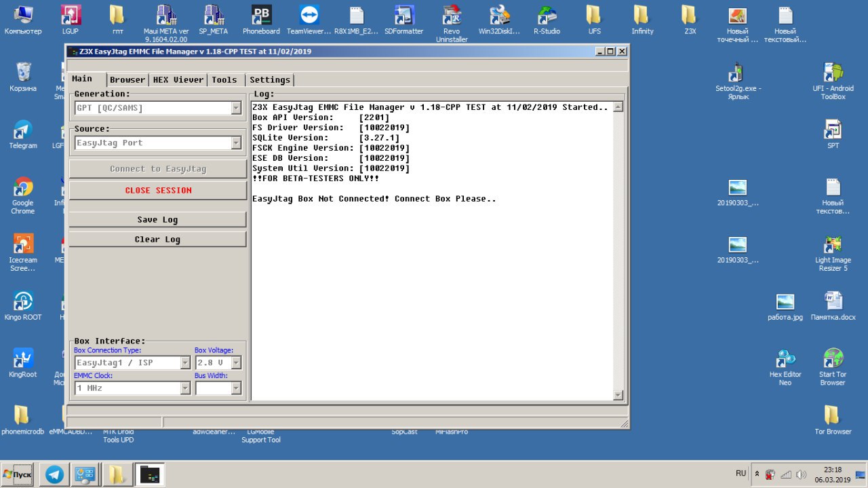The width and height of the screenshot is (868, 488).
Task: Switch to the Browser tab
Action: pos(127,79)
